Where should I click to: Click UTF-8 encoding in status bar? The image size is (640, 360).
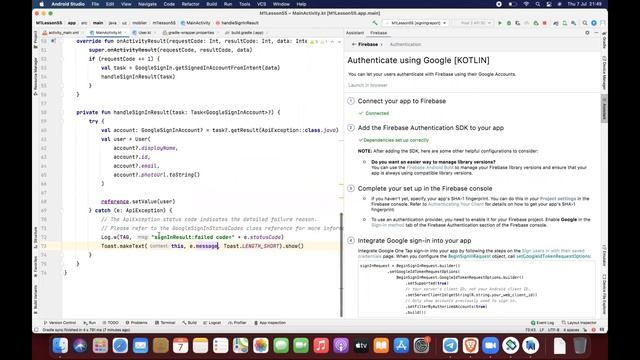pyautogui.click(x=553, y=330)
